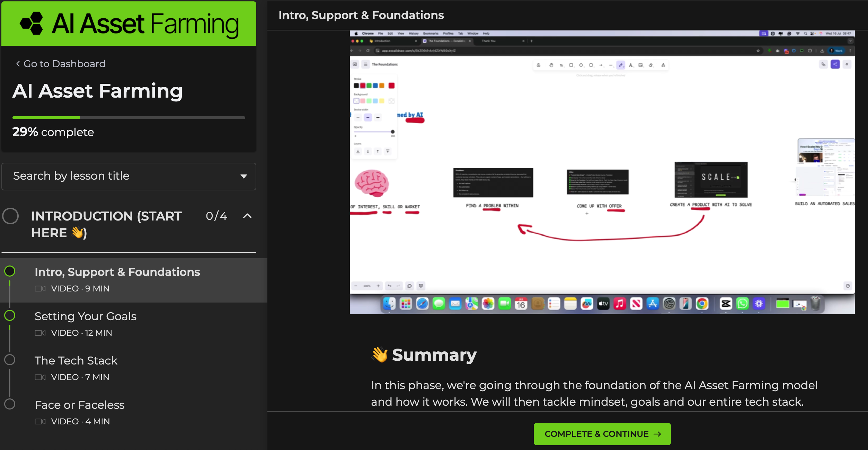868x450 pixels.
Task: Click the Excalidraw eraser tool in video
Action: tap(650, 65)
